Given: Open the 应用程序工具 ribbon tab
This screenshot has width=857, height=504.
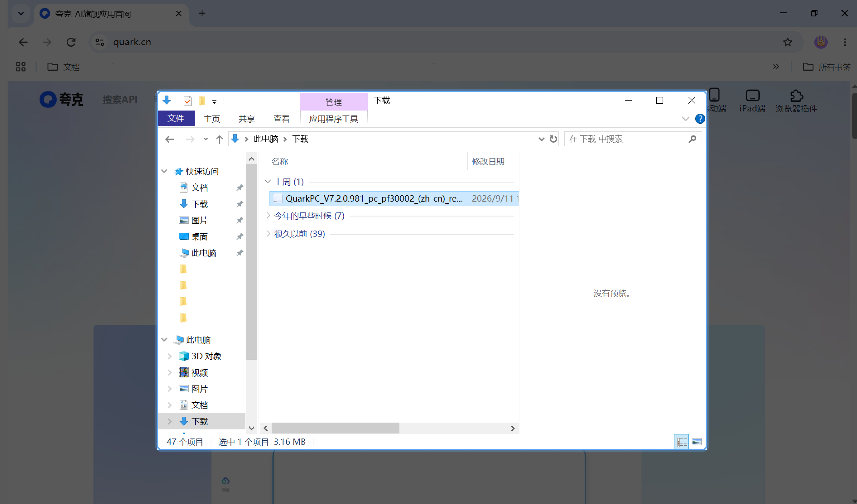Looking at the screenshot, I should click(333, 119).
